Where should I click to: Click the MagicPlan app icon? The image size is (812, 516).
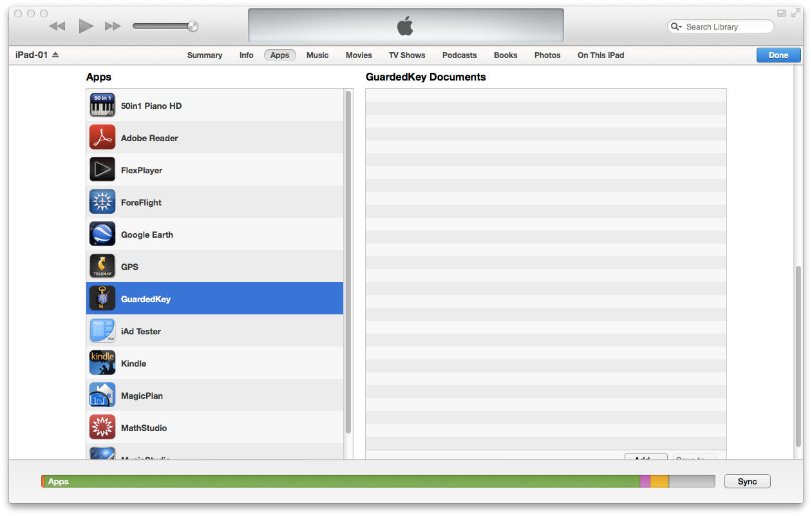pyautogui.click(x=102, y=396)
